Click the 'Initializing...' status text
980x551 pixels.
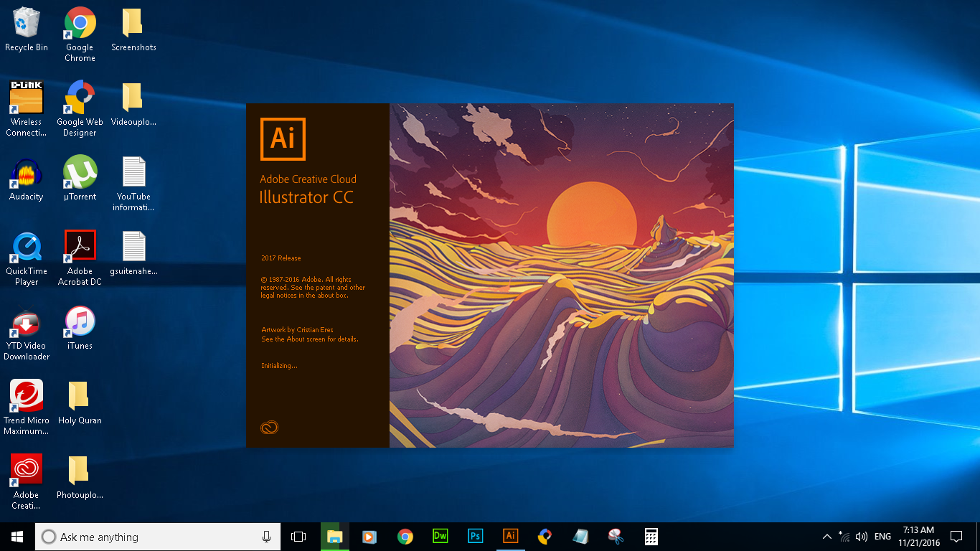point(279,366)
